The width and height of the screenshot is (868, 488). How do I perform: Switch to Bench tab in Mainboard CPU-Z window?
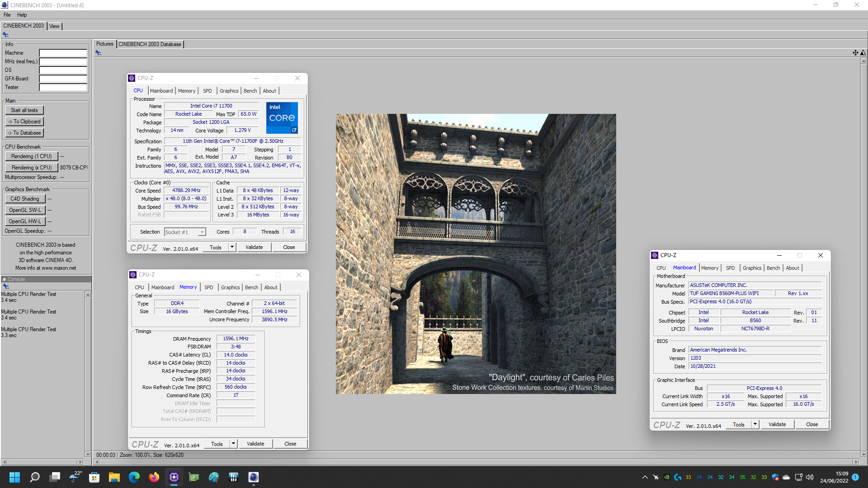773,268
